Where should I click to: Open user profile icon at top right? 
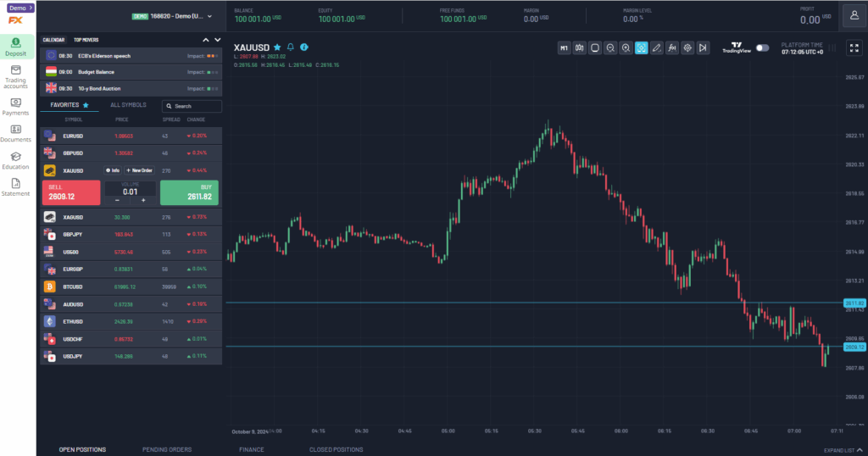(x=854, y=17)
